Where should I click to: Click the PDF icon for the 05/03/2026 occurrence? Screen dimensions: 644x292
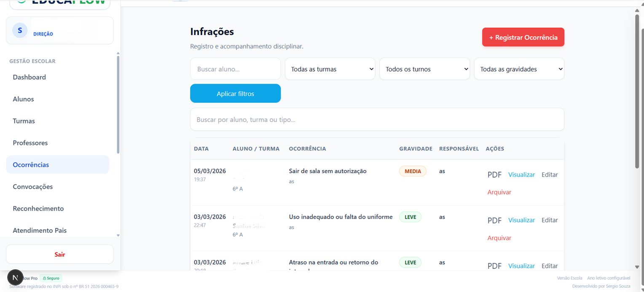(x=494, y=174)
